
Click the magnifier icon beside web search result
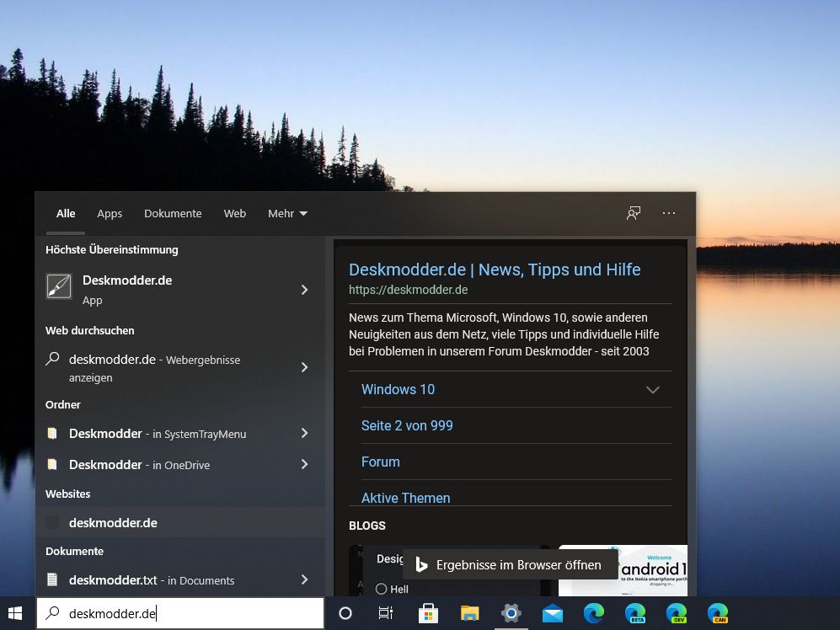[x=52, y=359]
